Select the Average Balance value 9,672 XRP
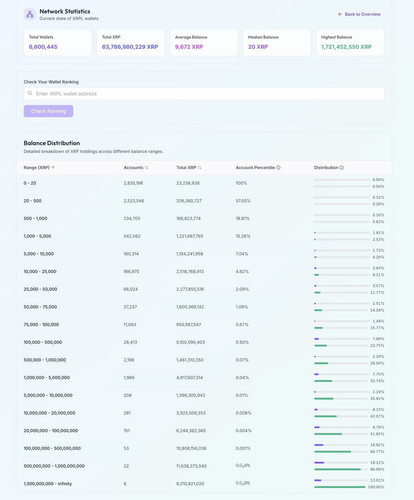This screenshot has height=500, width=414. point(189,47)
